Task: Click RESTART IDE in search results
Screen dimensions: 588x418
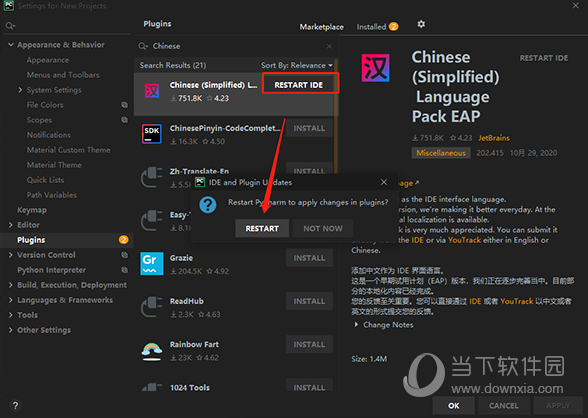Action: point(298,85)
